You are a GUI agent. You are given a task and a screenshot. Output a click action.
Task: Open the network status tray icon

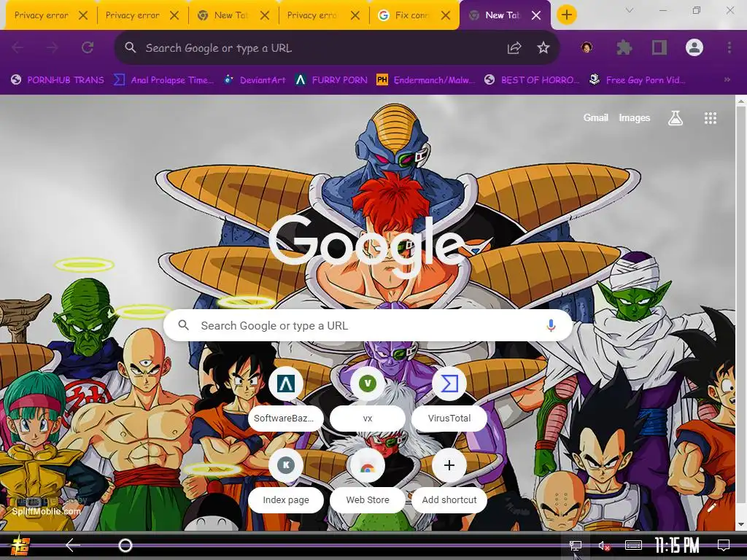[576, 545]
